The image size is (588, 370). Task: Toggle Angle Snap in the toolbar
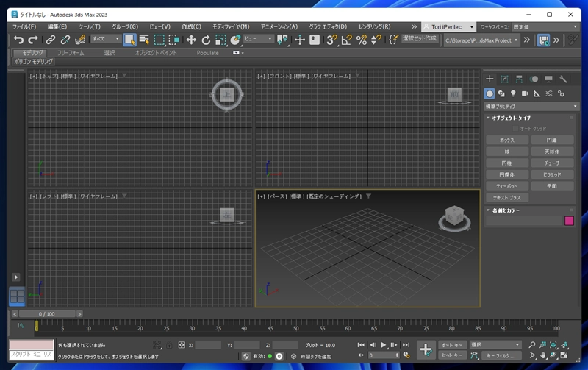(x=346, y=40)
